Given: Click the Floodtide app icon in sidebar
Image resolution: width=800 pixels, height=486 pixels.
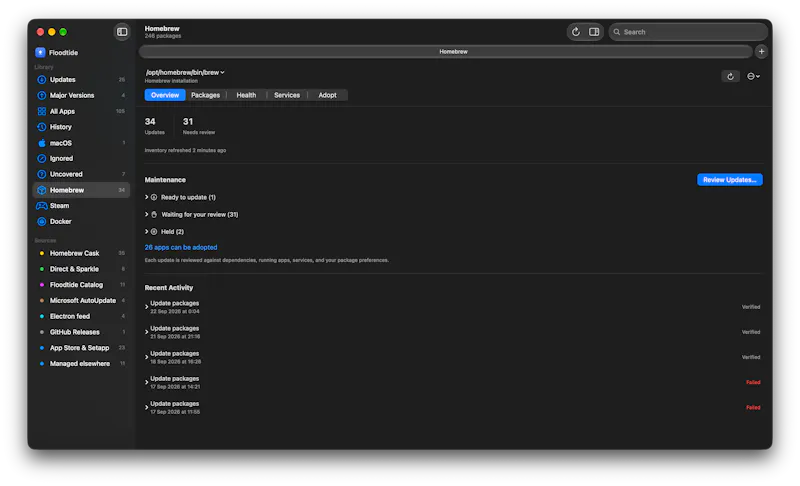Looking at the screenshot, I should coord(40,53).
